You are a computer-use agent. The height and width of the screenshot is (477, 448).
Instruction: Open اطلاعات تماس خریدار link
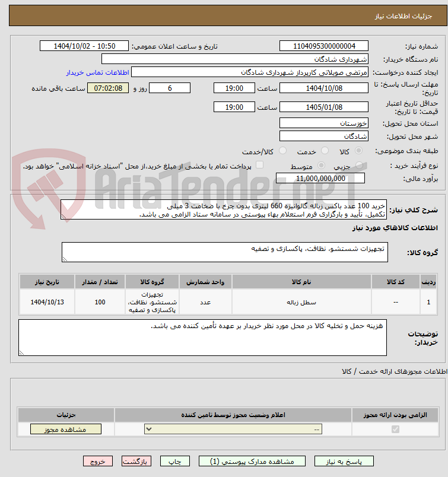click(98, 72)
